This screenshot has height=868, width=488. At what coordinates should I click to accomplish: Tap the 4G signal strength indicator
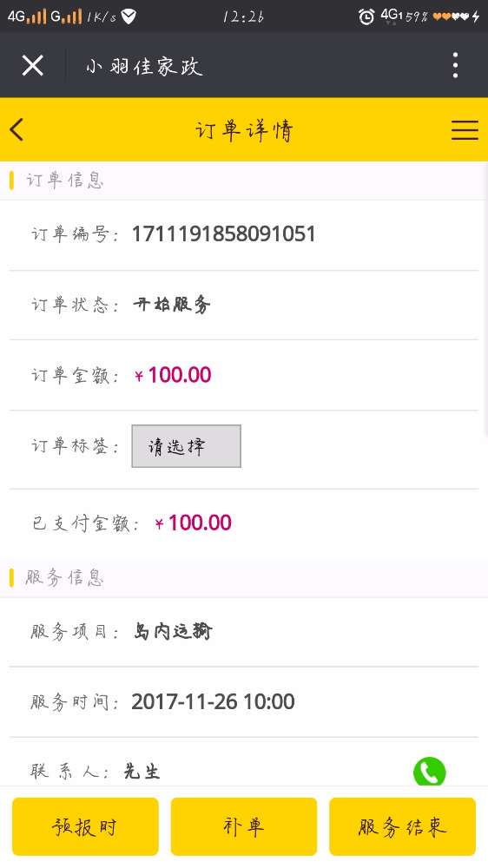[27, 16]
